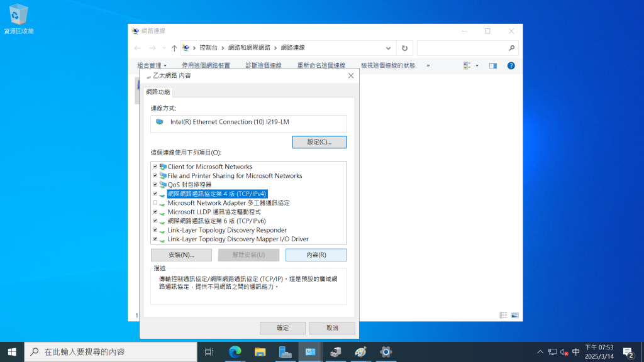Click 診斷這個連線 in toolbar

point(264,65)
